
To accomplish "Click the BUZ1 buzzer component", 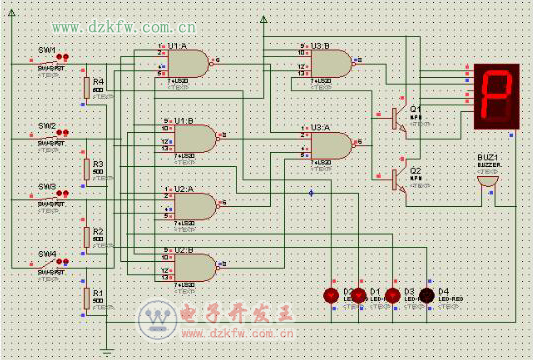I will [x=487, y=181].
